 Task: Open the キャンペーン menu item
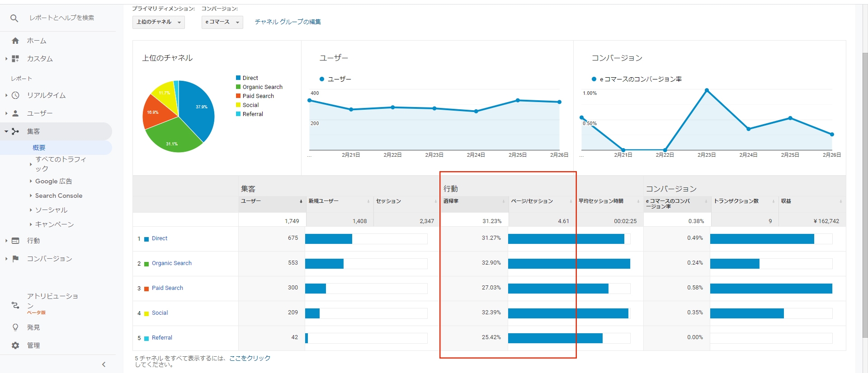click(54, 224)
